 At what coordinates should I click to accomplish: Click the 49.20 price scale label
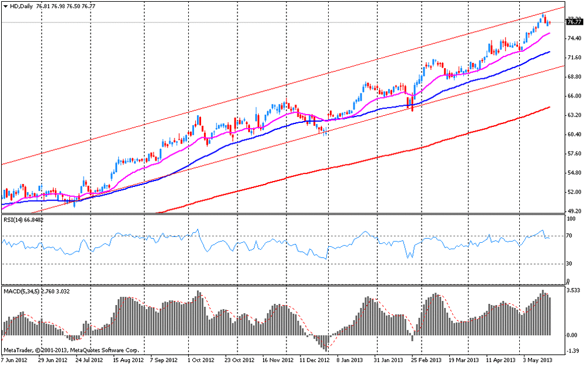click(574, 211)
